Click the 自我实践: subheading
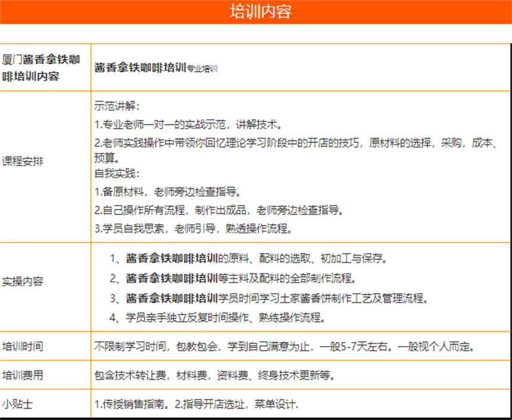512x420 pixels. [117, 174]
